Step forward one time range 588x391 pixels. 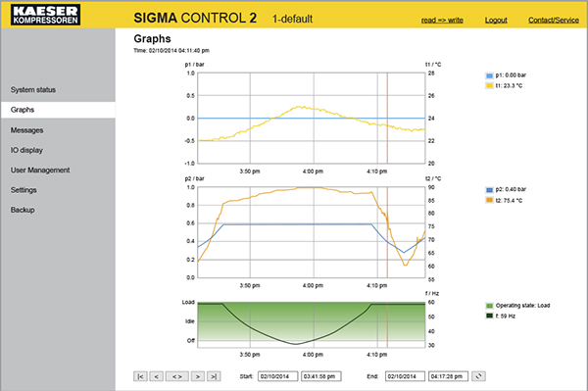(x=198, y=376)
